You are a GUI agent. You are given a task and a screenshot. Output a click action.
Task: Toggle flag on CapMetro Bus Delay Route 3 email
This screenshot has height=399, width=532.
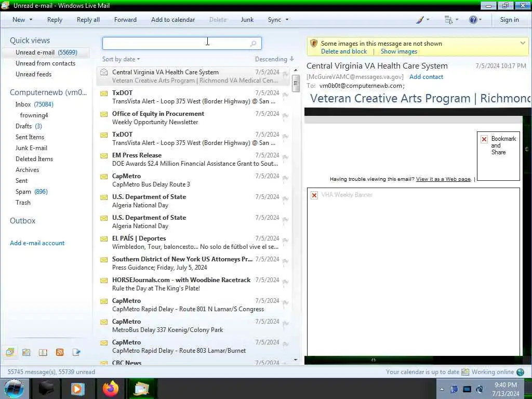pyautogui.click(x=286, y=178)
